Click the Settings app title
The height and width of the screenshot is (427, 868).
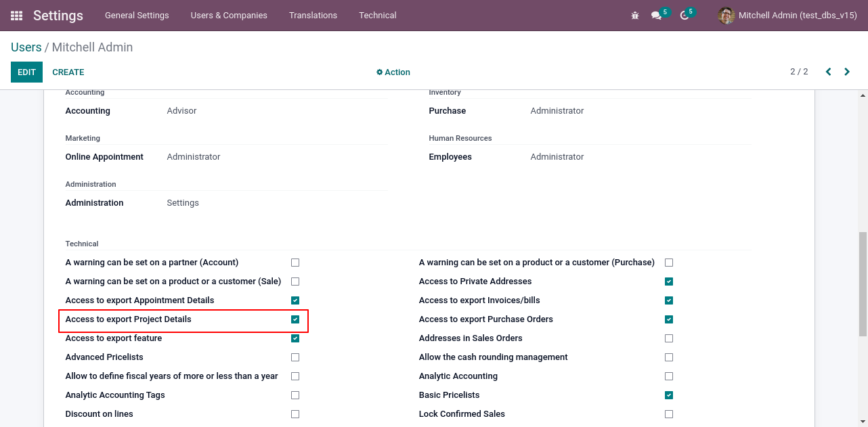pos(58,16)
